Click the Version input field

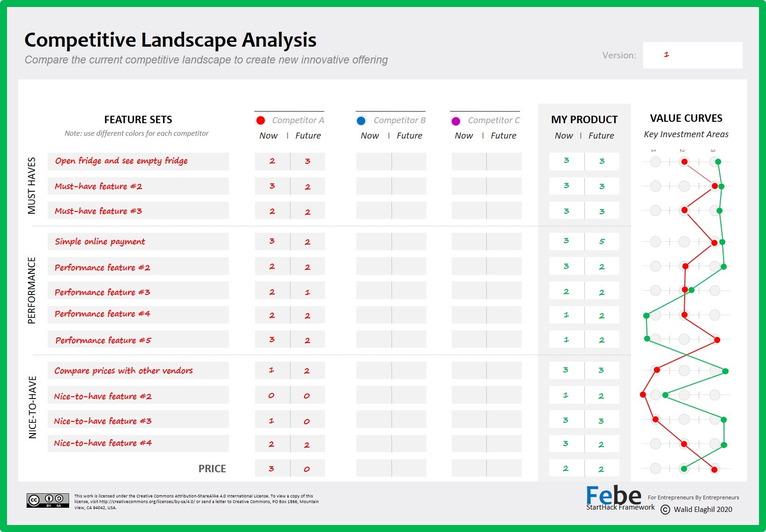(693, 55)
